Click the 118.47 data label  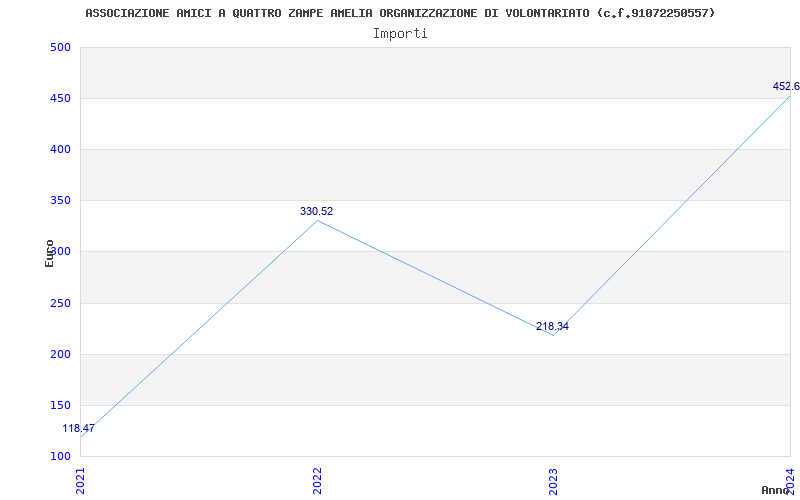pos(79,429)
